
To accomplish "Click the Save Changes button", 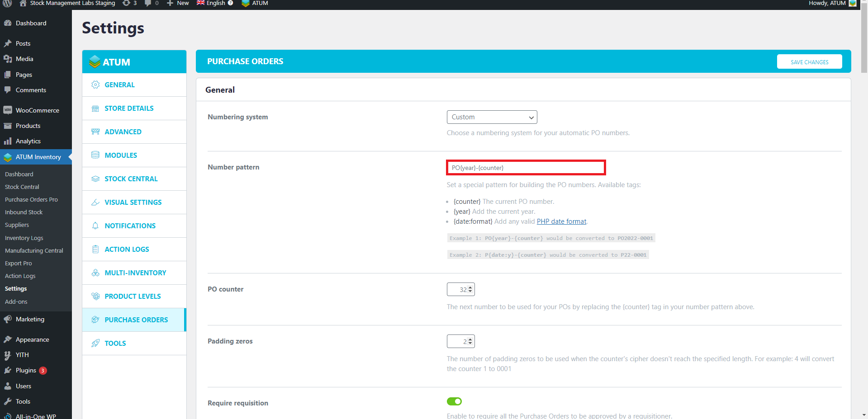I will (809, 62).
